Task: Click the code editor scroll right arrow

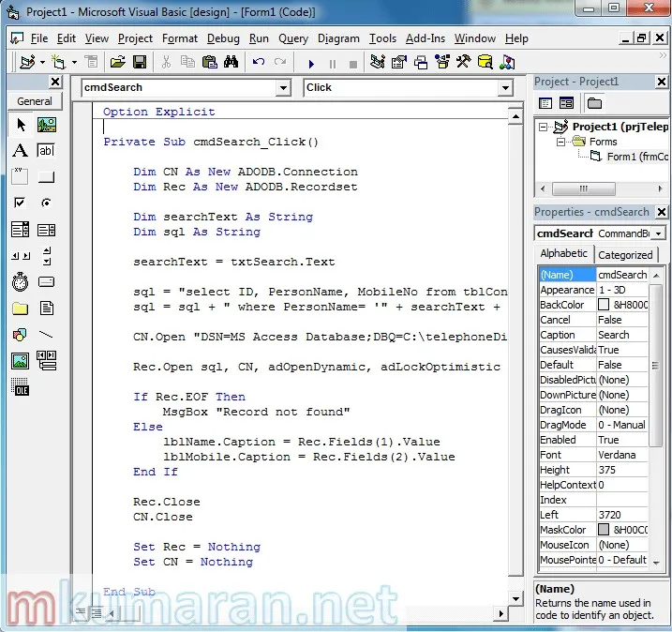Action: pyautogui.click(x=501, y=613)
